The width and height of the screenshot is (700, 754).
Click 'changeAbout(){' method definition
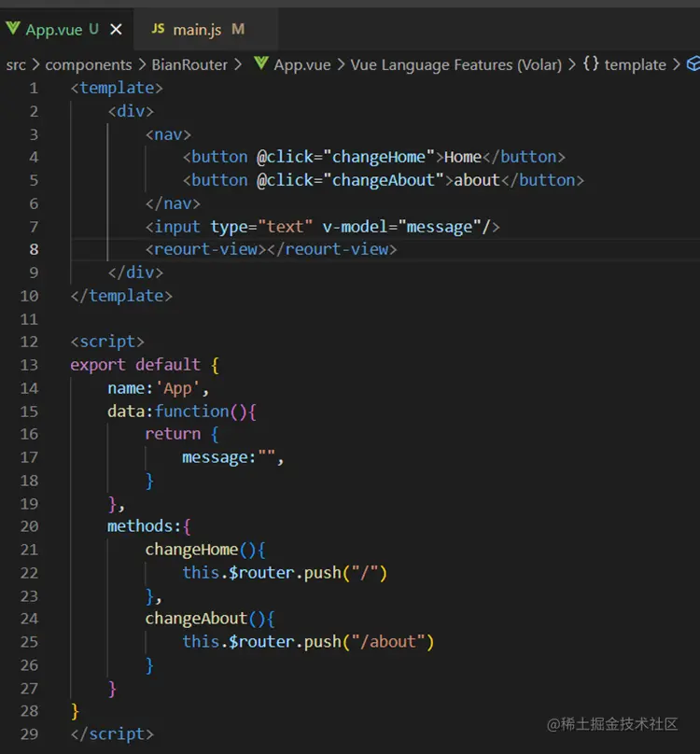(x=210, y=619)
